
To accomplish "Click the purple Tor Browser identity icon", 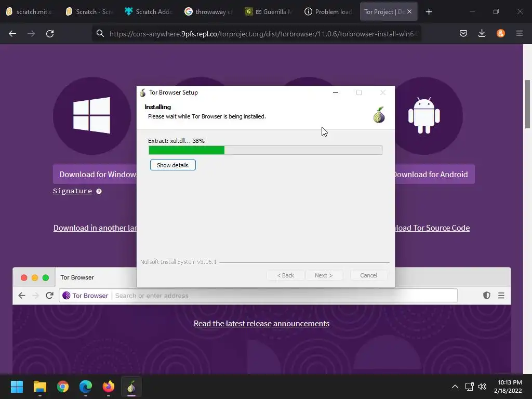I will [66, 296].
